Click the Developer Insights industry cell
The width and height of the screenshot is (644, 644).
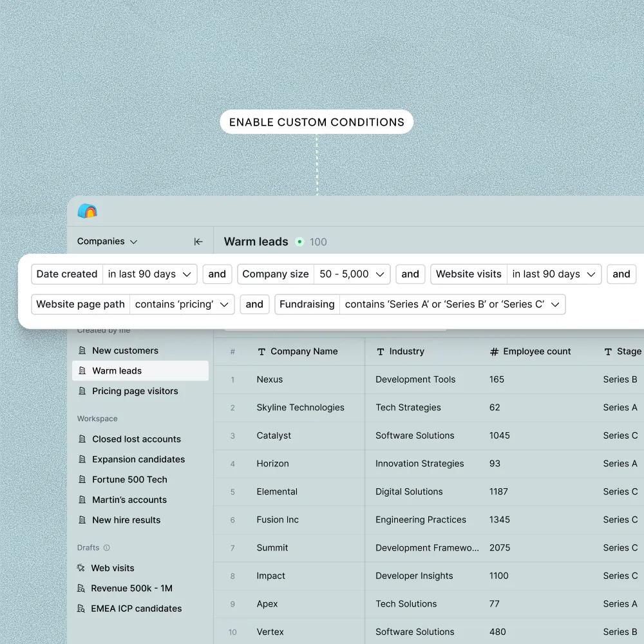point(414,576)
